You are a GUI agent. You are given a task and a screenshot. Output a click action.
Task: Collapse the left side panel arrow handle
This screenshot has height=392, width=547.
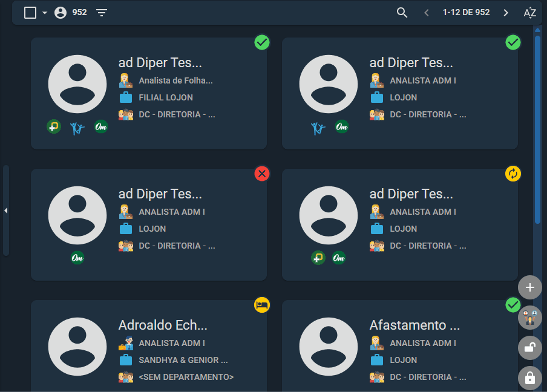5,211
